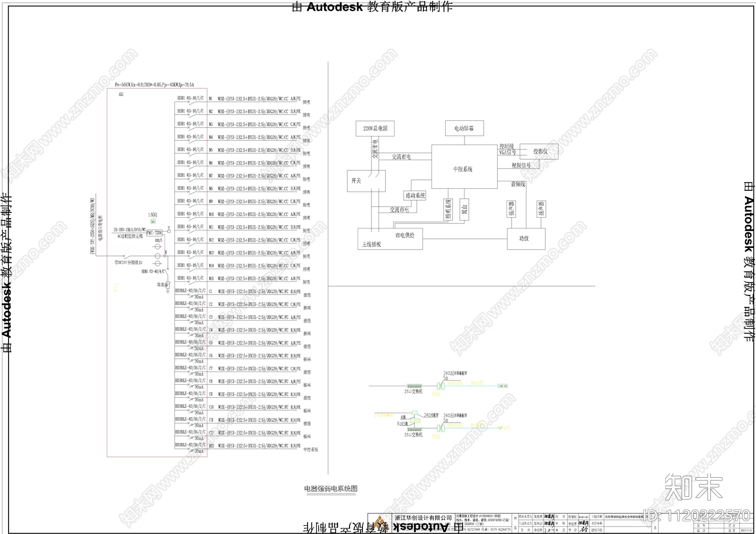Viewport: 756px width, 534px height.
Task: Select the 视频信号 label
Action: (521, 165)
